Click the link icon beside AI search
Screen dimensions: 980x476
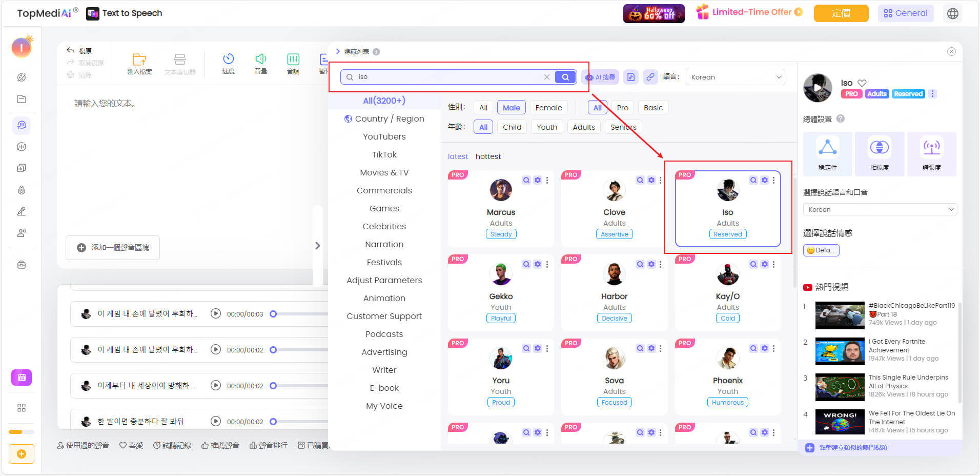pos(650,77)
